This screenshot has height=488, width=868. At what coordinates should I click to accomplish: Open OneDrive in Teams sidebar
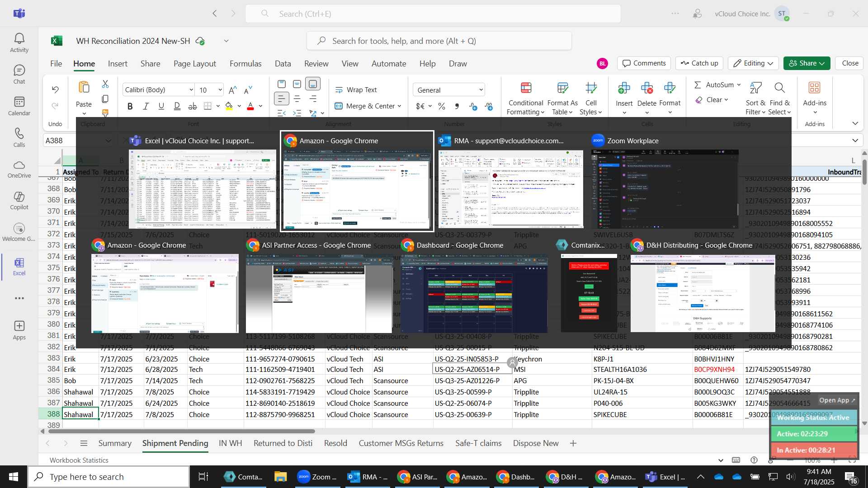pos(19,169)
